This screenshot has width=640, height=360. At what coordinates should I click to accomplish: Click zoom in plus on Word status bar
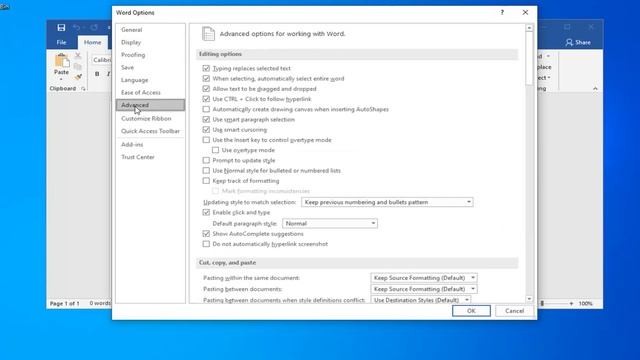coord(571,303)
